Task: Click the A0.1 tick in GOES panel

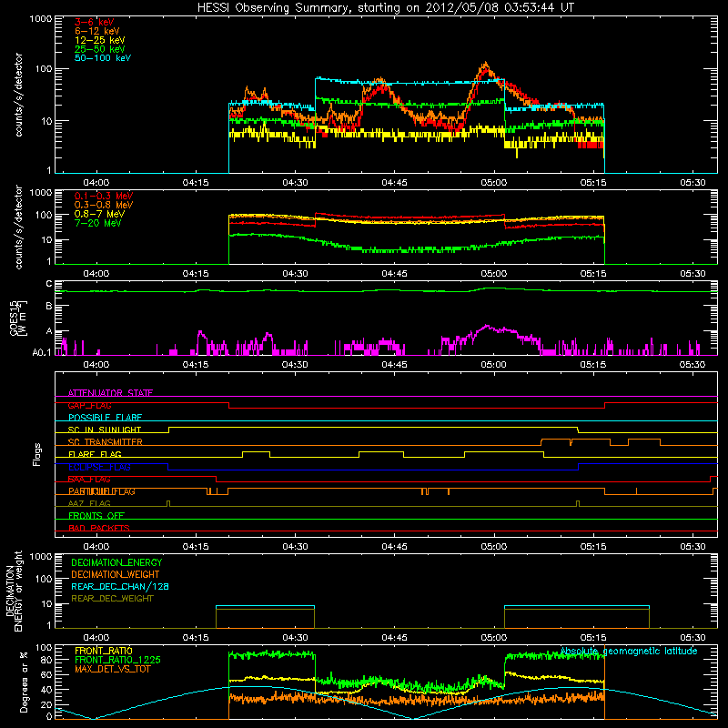Action: tap(42, 352)
